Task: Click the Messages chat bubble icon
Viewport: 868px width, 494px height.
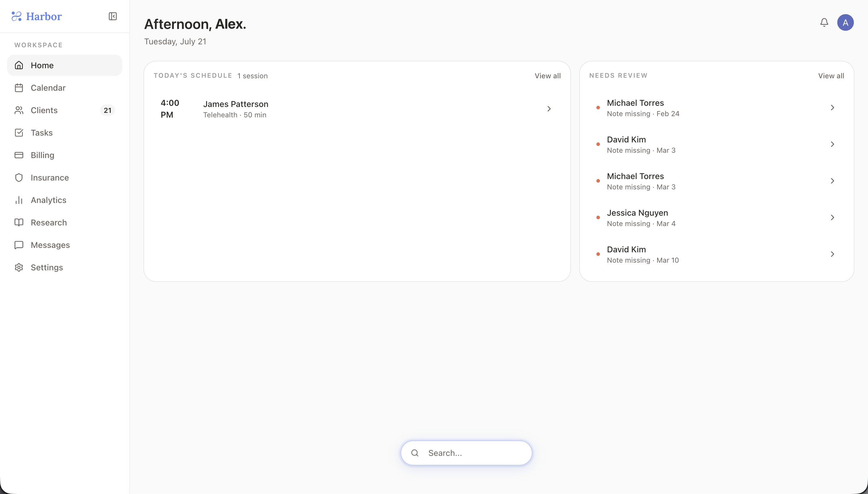Action: [19, 245]
